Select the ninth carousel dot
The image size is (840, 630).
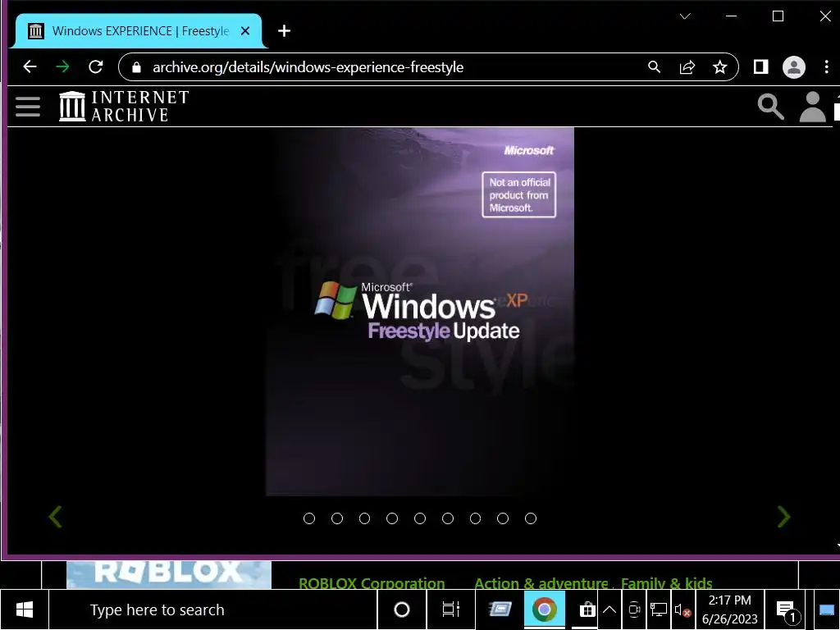(531, 518)
